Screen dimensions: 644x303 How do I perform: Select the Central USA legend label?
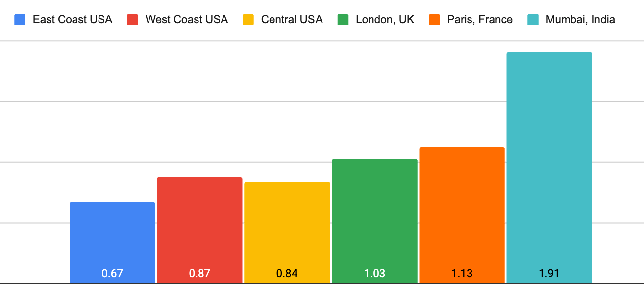[x=292, y=20]
